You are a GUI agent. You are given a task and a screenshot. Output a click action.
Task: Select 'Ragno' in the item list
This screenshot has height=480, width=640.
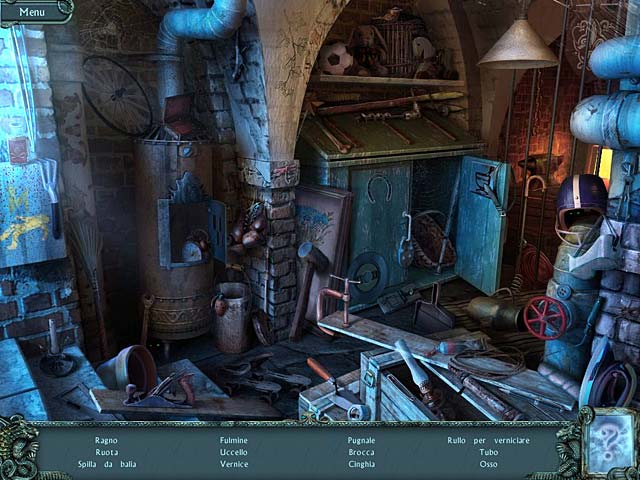[107, 440]
